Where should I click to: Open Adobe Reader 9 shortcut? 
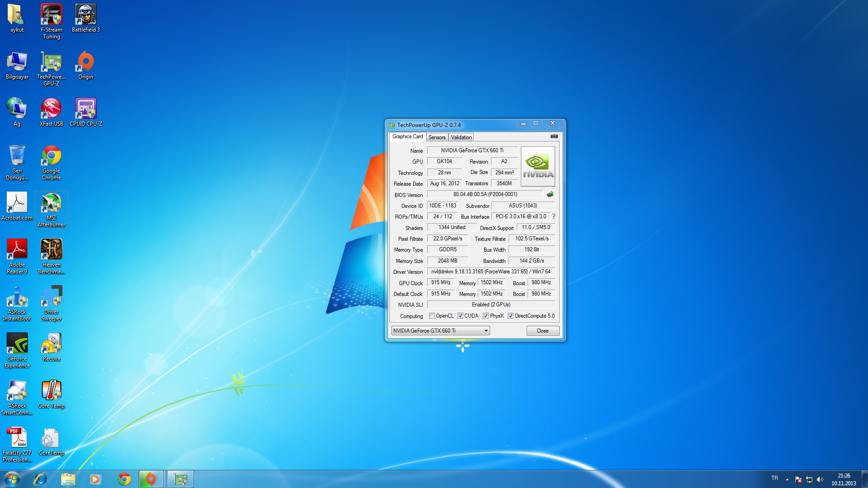coord(17,257)
